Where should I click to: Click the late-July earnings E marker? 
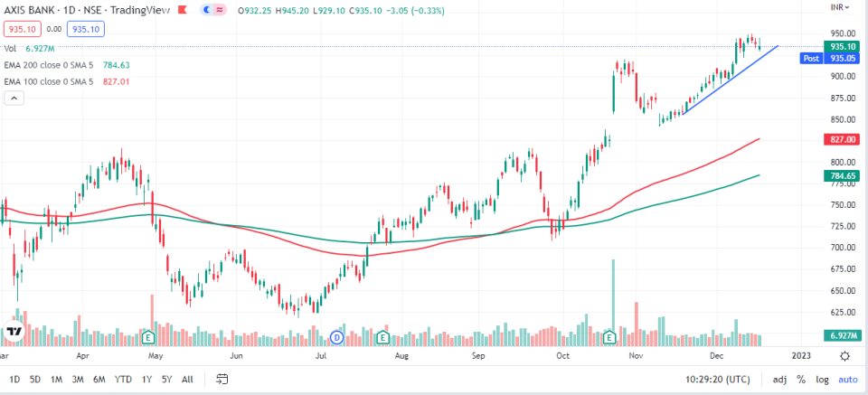[x=382, y=336]
